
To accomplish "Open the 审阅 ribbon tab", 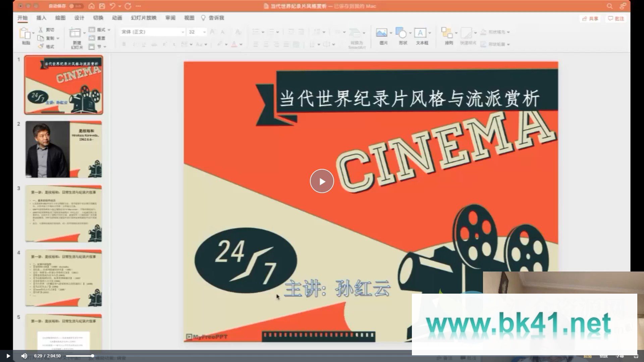I will 170,18.
